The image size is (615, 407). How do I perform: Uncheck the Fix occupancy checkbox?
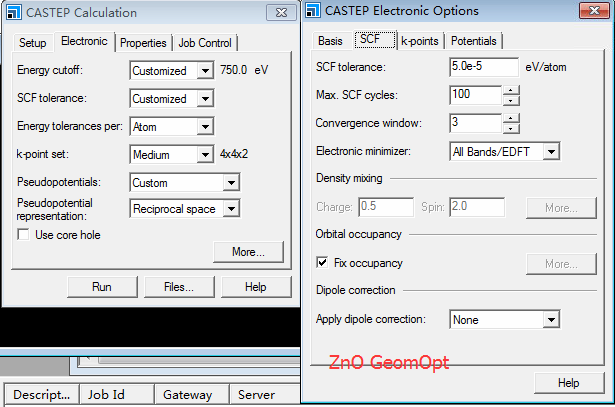click(322, 262)
